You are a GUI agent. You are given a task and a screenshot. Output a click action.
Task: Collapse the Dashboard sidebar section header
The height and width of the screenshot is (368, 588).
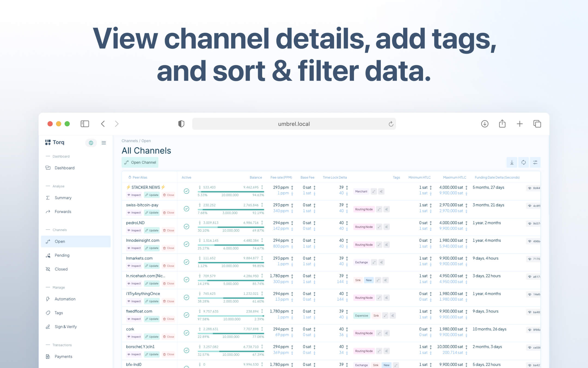point(58,156)
